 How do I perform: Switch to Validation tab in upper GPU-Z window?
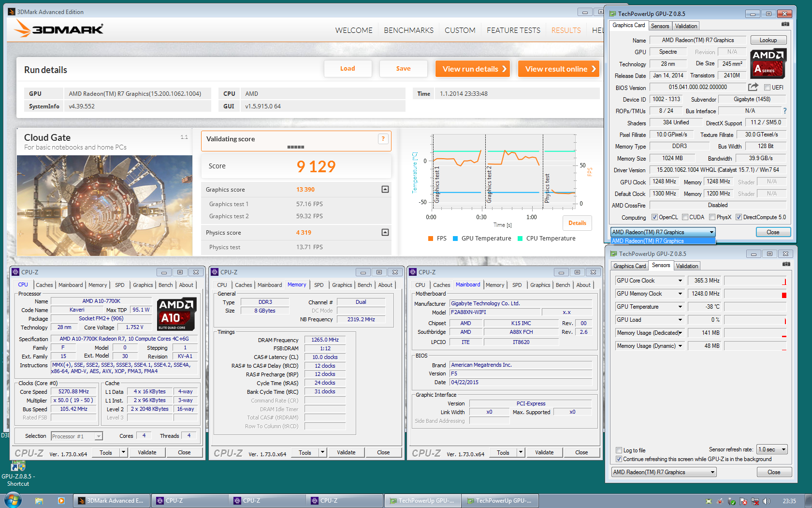[x=686, y=26]
